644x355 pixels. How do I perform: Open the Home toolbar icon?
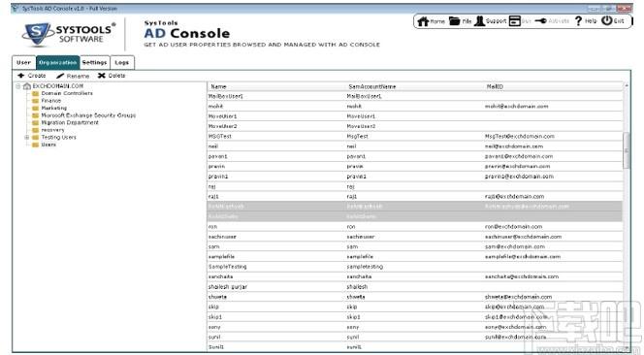pos(423,21)
